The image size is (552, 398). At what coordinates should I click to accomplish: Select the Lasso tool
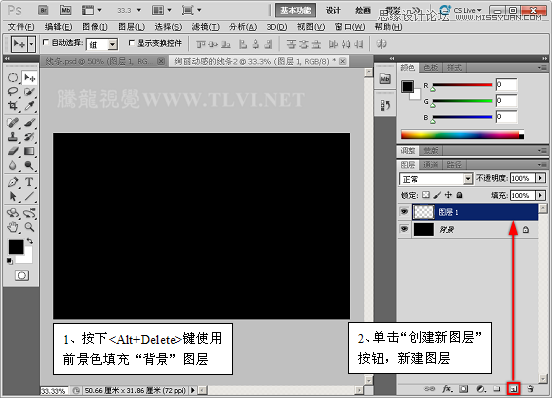tap(13, 92)
